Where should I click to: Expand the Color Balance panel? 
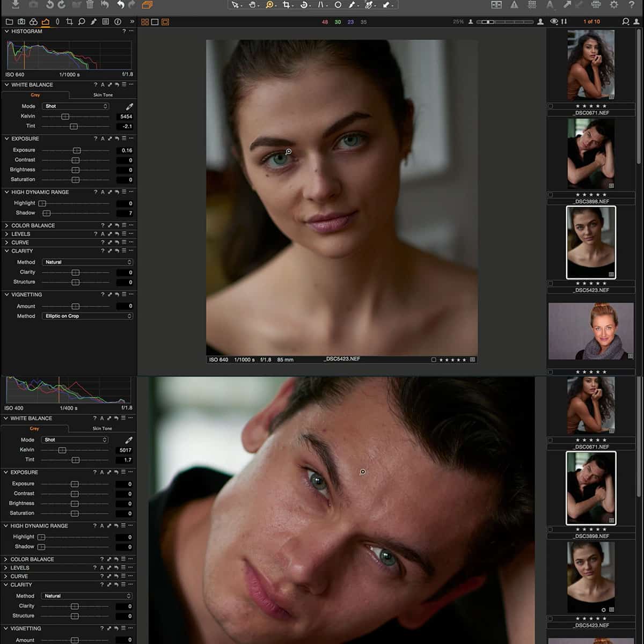(32, 225)
